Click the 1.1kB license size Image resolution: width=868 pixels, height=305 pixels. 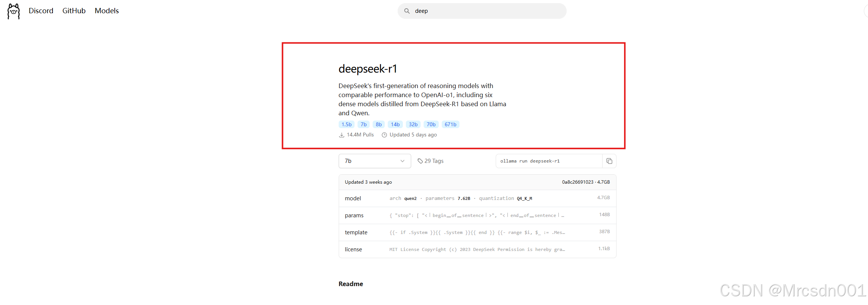604,249
